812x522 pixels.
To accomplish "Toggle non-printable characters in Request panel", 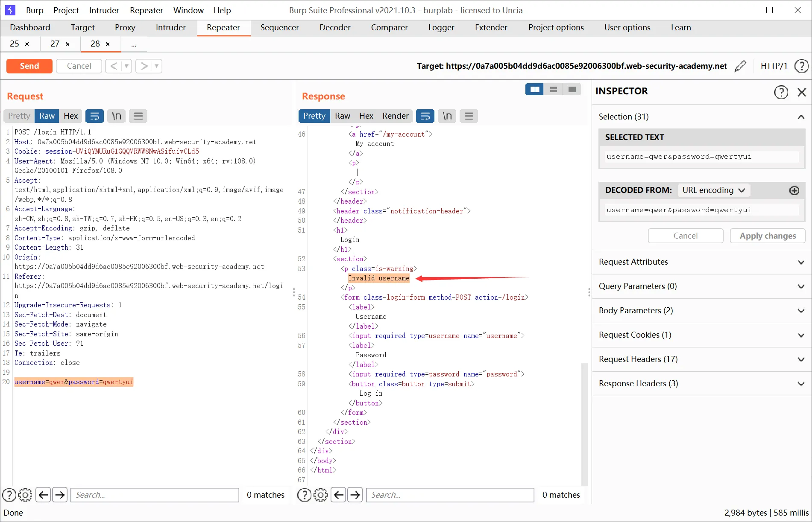I will pyautogui.click(x=117, y=116).
